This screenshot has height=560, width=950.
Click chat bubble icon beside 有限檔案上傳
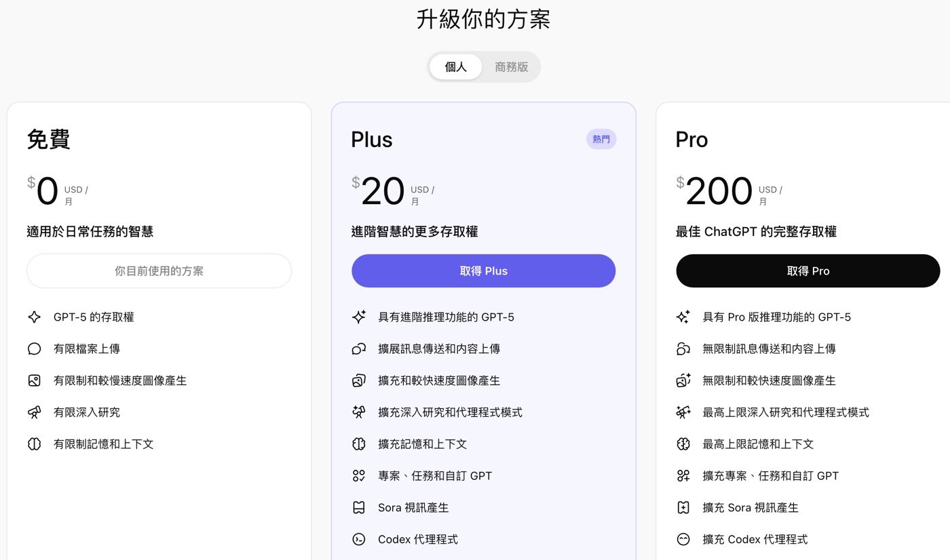click(35, 348)
